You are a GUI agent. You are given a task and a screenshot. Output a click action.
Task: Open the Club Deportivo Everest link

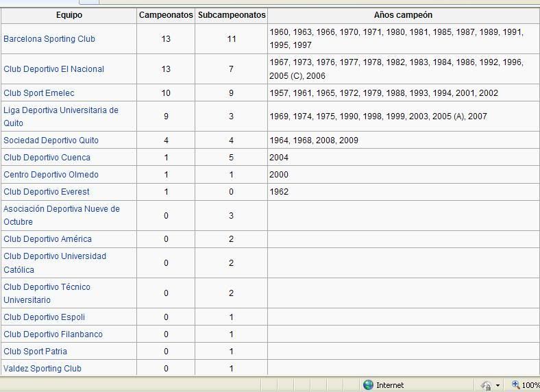pos(47,192)
